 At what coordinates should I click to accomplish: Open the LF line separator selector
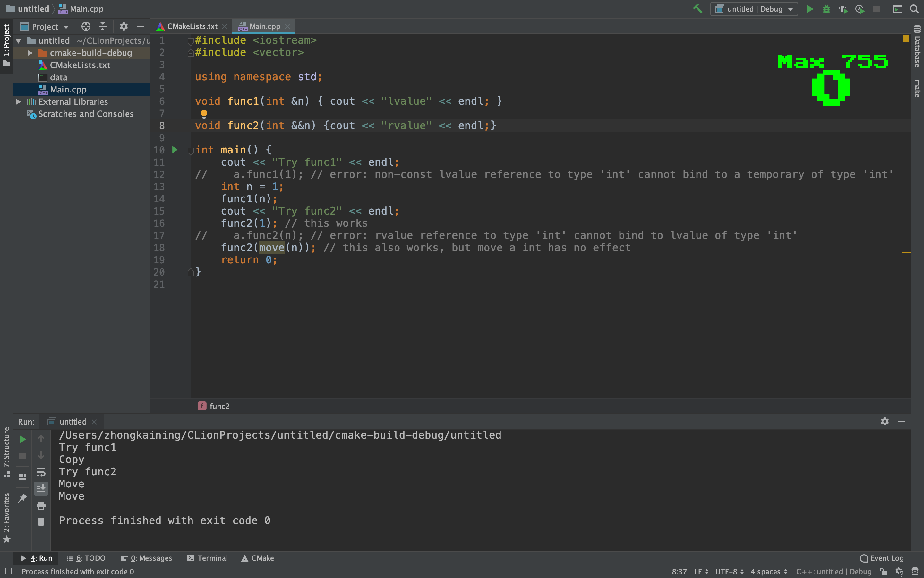pos(701,571)
